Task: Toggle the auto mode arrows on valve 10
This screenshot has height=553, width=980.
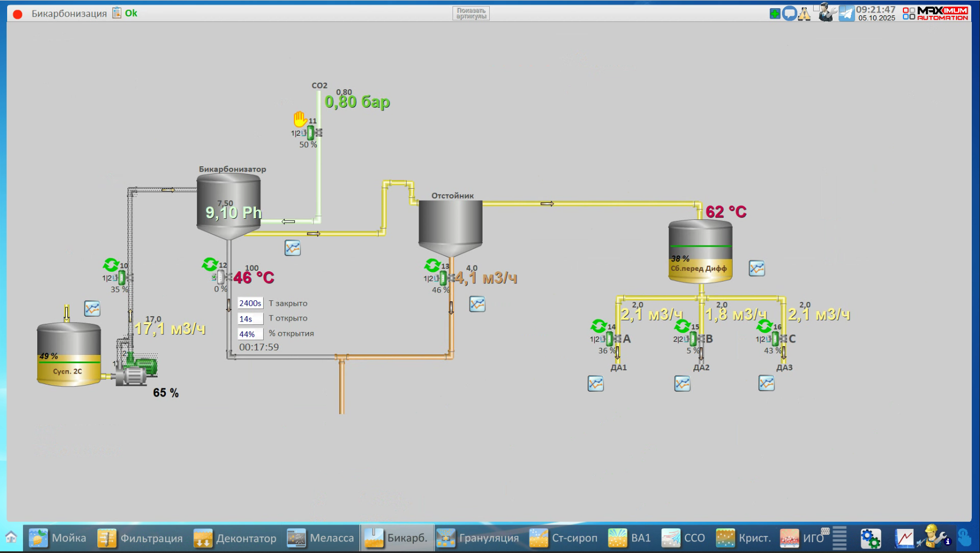Action: coord(111,265)
